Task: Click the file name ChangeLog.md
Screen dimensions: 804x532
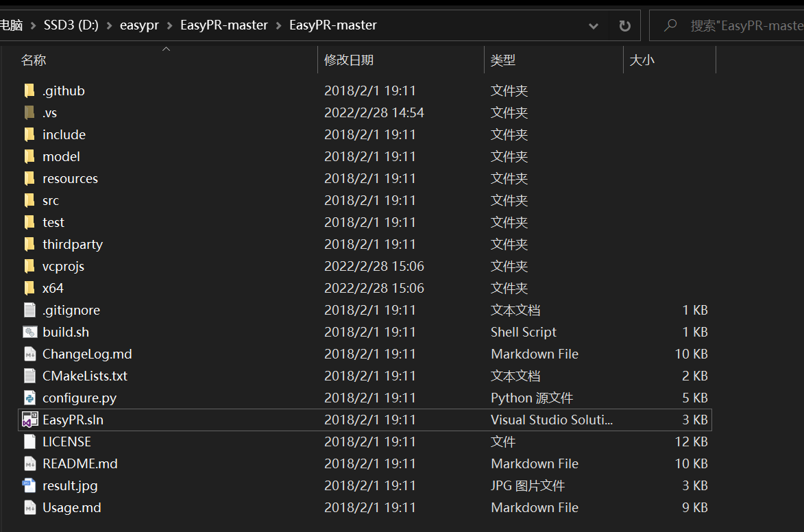Action: click(x=87, y=354)
